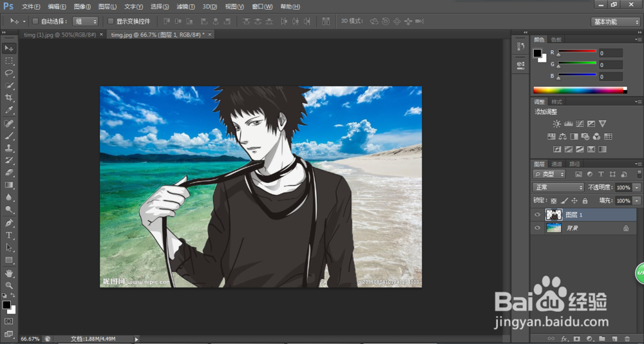Click the color spectrum ramp bar
Screen dimensions: 644x344
pyautogui.click(x=580, y=90)
